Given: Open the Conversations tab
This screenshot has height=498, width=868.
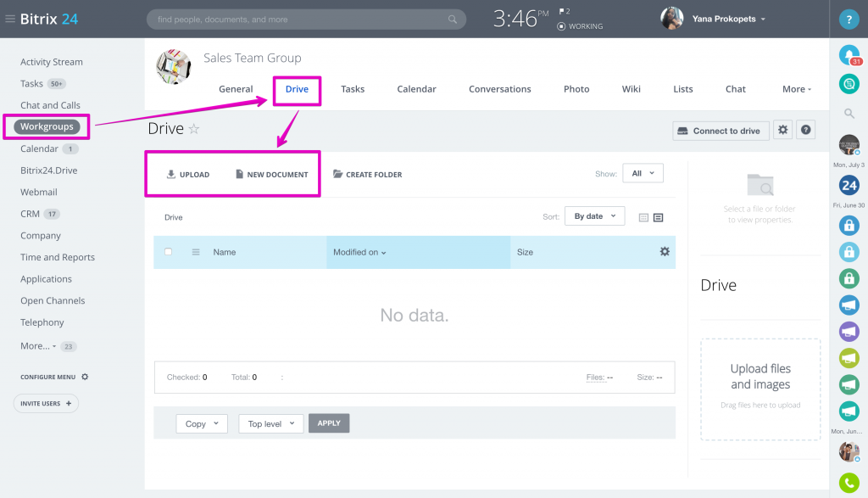Looking at the screenshot, I should (x=500, y=89).
